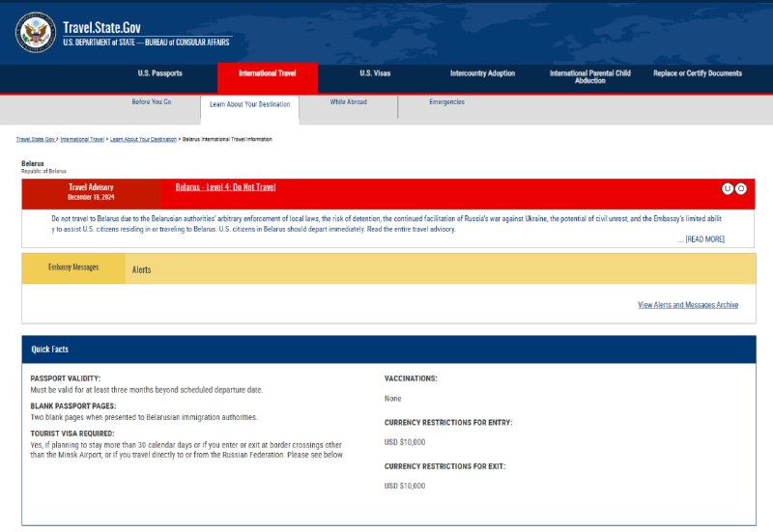Viewport: 773px width, 532px height.
Task: Click the exit currency value USD $10,000
Action: click(405, 487)
